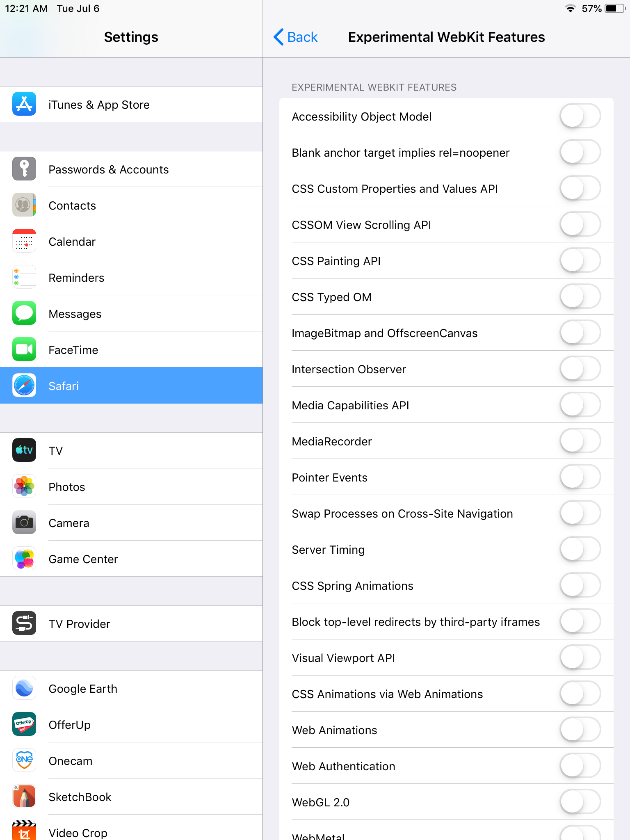Toggle the CSS Painting API switch
This screenshot has height=840, width=630.
(580, 260)
